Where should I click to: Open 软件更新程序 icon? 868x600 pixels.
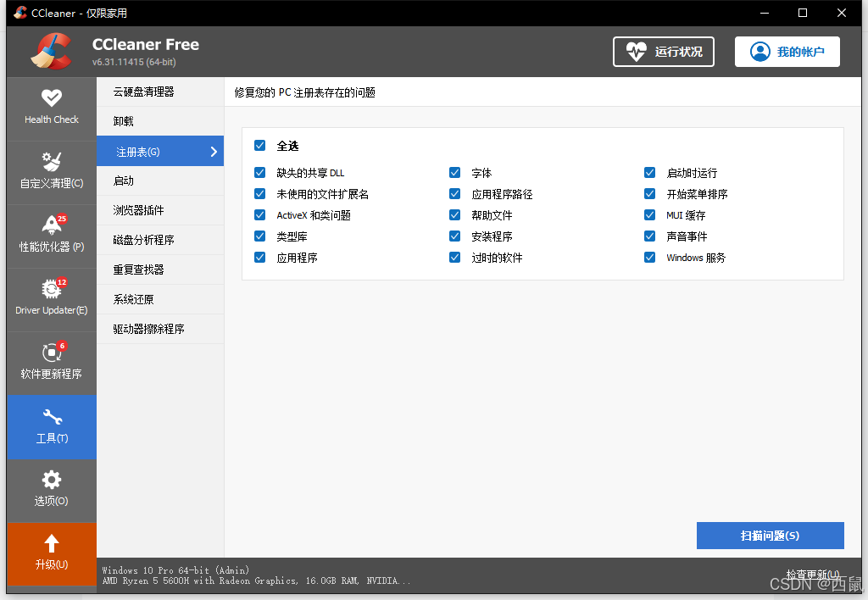[x=52, y=353]
